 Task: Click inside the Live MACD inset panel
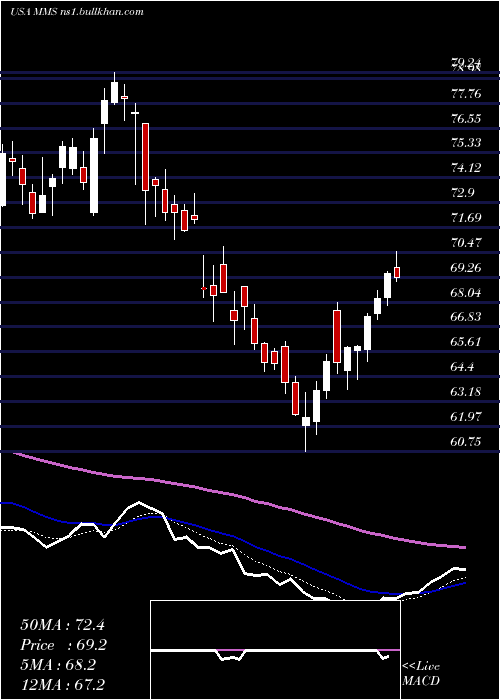click(x=275, y=650)
